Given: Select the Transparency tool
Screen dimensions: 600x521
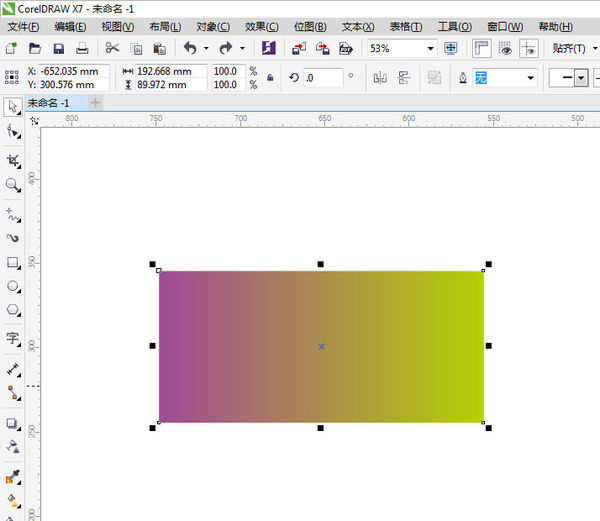Looking at the screenshot, I should pos(13,446).
